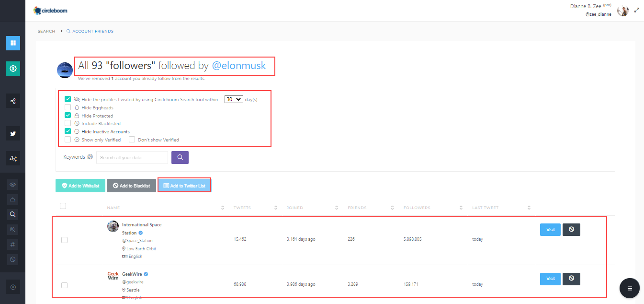Click the green dollar sign sidebar icon
Viewport: 644px width, 304px height.
[x=13, y=69]
